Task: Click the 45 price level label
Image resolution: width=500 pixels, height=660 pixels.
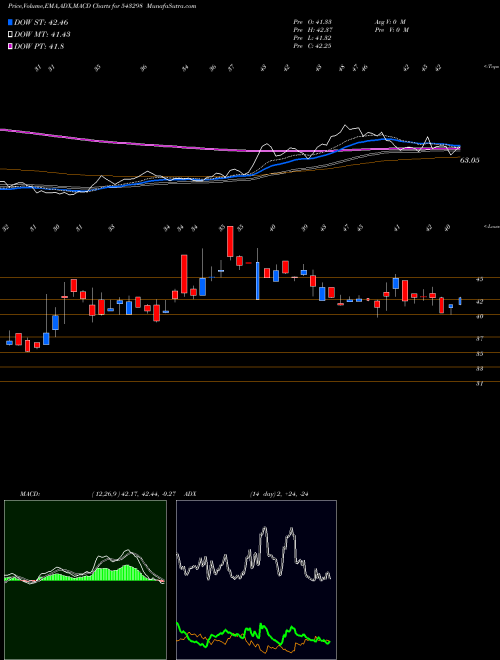Action: tap(479, 279)
